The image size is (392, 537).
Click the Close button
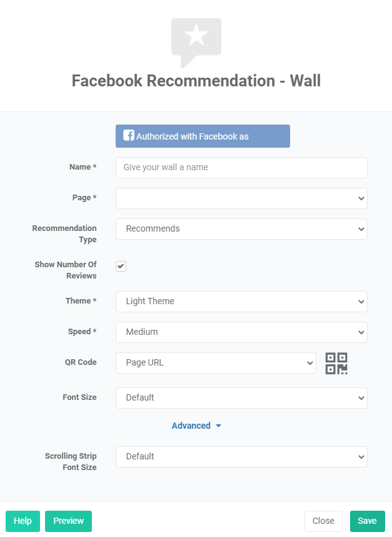(323, 521)
